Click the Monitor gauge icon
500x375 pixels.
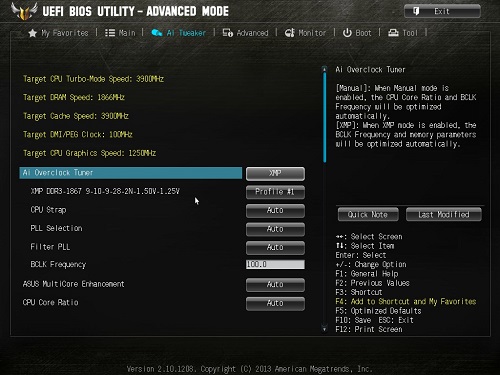(x=289, y=33)
